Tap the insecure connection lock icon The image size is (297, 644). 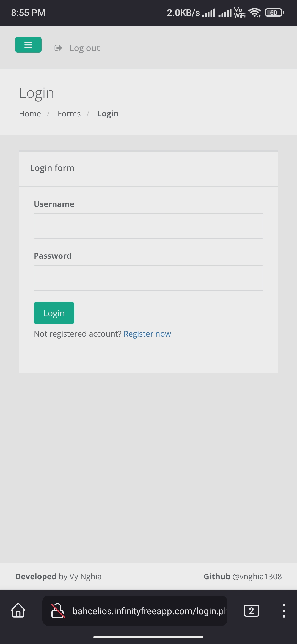58,611
